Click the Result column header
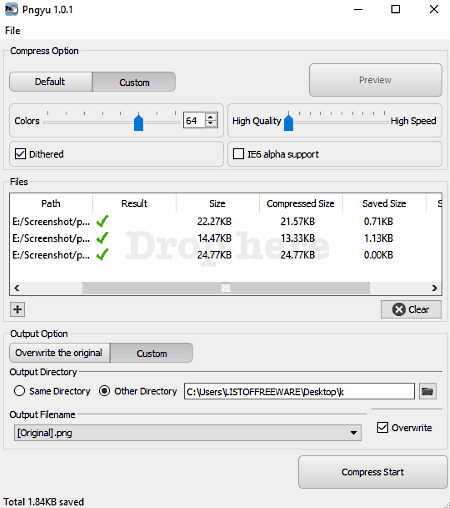The width and height of the screenshot is (450, 508). pos(134,203)
